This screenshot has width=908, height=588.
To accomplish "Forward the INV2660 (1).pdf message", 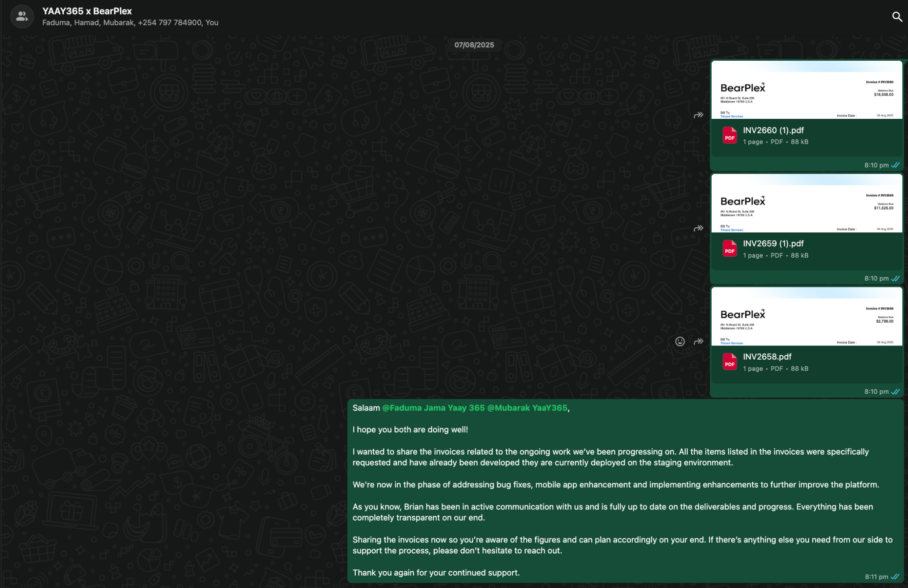I will coord(698,115).
